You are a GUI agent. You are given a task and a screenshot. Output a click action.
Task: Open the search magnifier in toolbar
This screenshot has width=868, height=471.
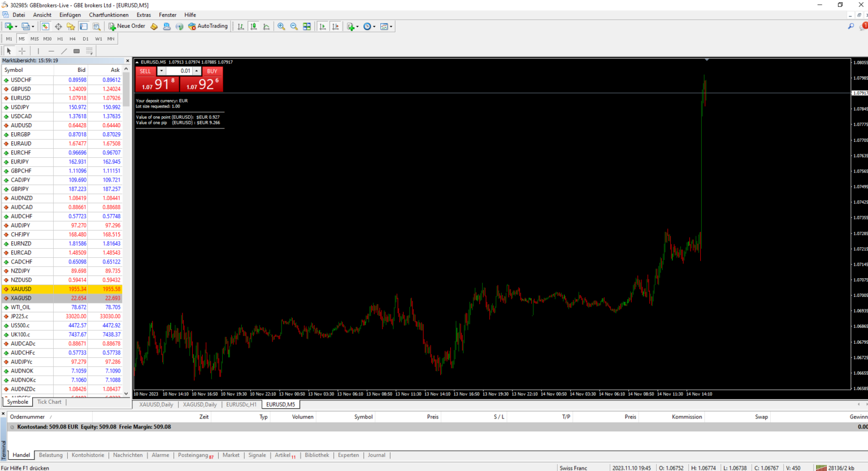[851, 27]
